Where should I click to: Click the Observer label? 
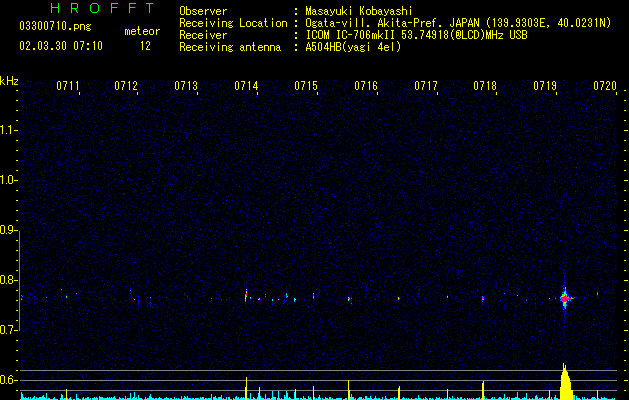203,11
